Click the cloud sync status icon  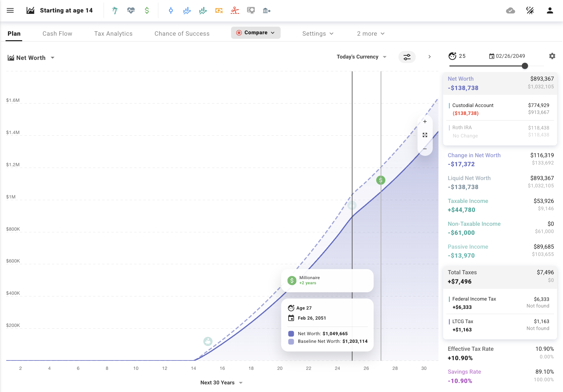click(511, 10)
